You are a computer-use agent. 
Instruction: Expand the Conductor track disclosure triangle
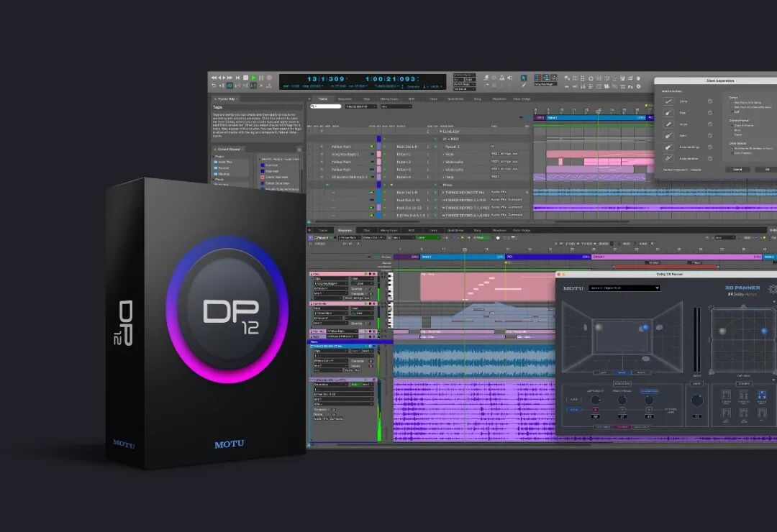[x=440, y=132]
